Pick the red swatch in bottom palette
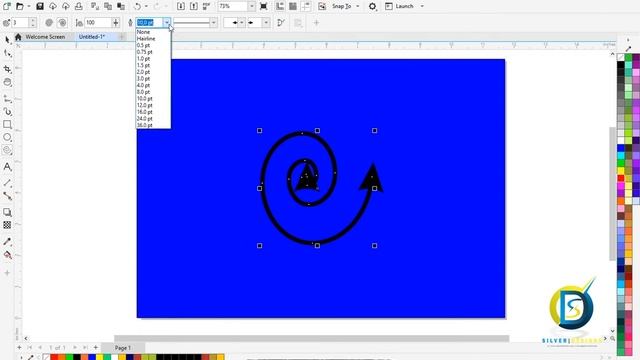This screenshot has width=640, height=360. 54,358
